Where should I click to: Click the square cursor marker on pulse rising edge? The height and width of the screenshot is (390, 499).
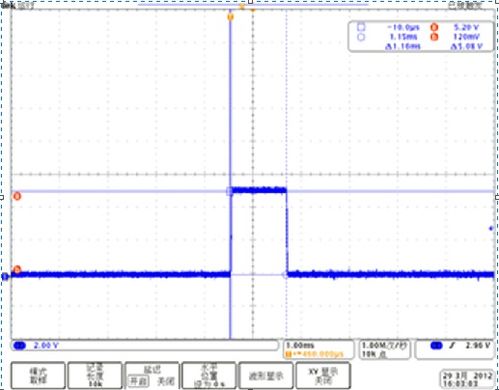coord(229,191)
